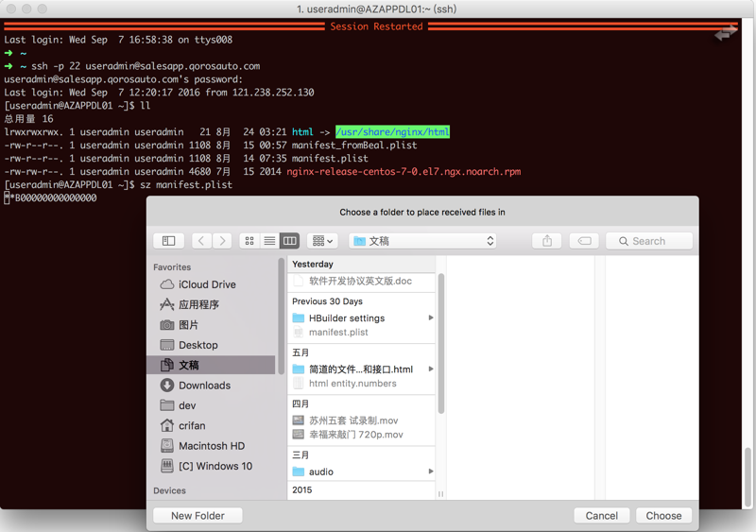Click the column resize handle at bottom
This screenshot has height=532, width=756.
(440, 494)
